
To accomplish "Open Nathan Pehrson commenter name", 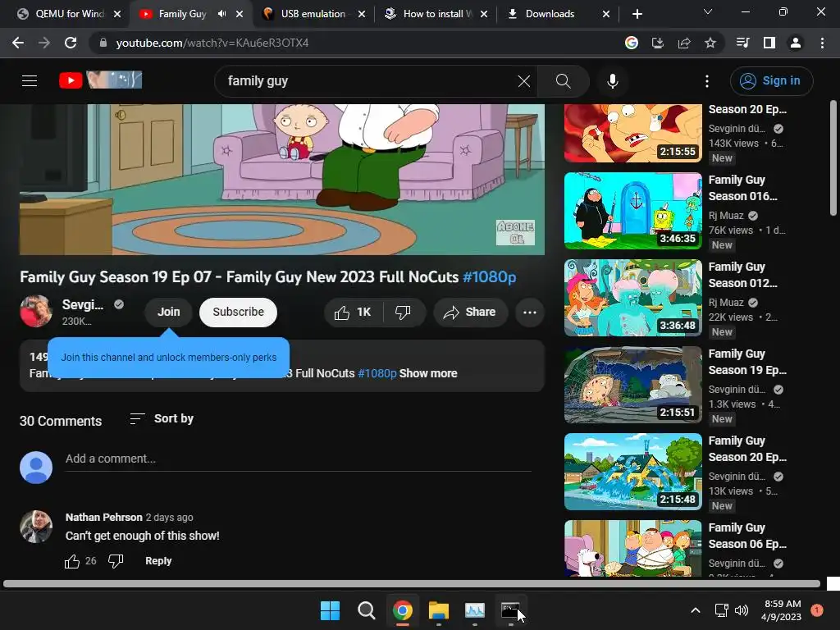I will [x=104, y=518].
